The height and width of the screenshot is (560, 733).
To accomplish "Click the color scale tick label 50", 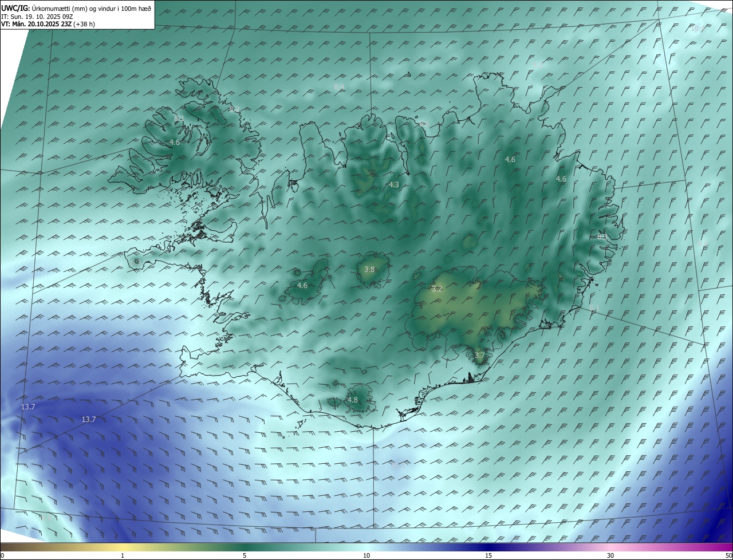I will (728, 555).
